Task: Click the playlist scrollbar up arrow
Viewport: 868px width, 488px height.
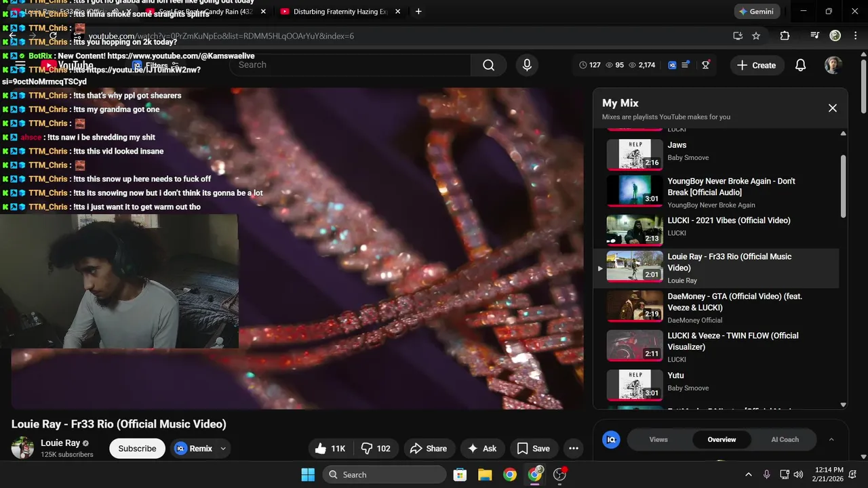Action: pyautogui.click(x=844, y=134)
